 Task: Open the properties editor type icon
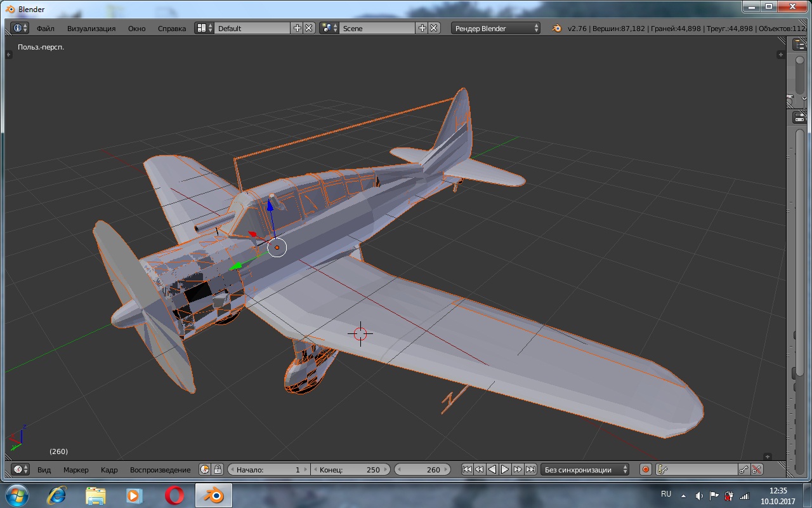coord(799,117)
